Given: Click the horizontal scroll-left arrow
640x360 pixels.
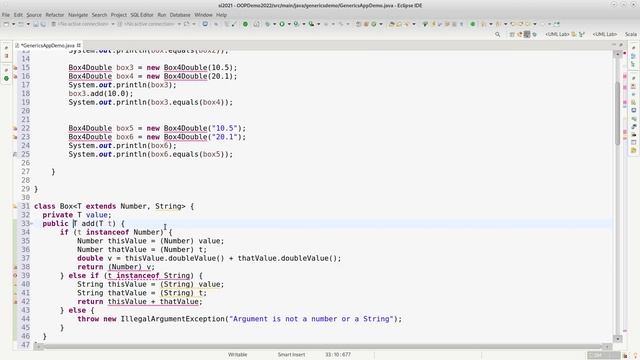Looking at the screenshot, I should [38, 347].
